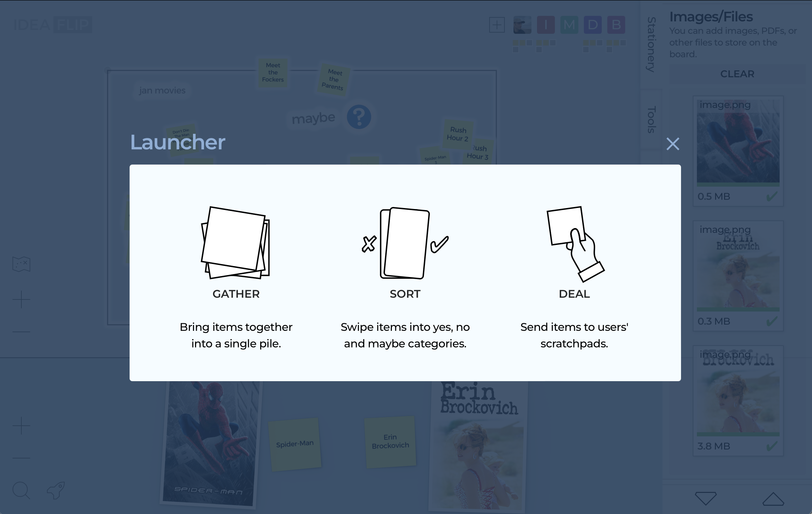Click the Meet the Fockers sticky note
Viewport: 812px width, 514px height.
pos(273,72)
